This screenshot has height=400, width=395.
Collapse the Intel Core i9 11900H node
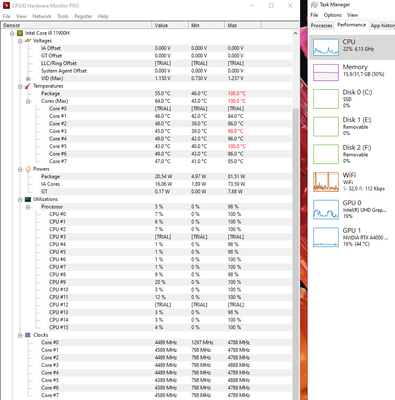click(x=12, y=33)
